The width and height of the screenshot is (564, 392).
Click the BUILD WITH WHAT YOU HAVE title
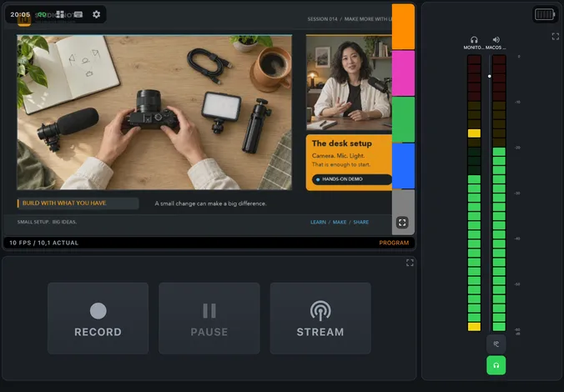(x=64, y=204)
